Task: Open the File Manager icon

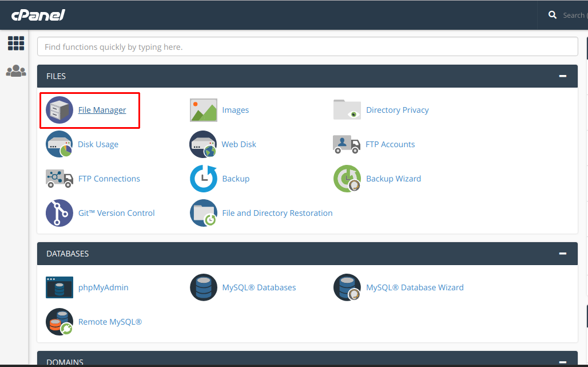Action: [x=59, y=109]
